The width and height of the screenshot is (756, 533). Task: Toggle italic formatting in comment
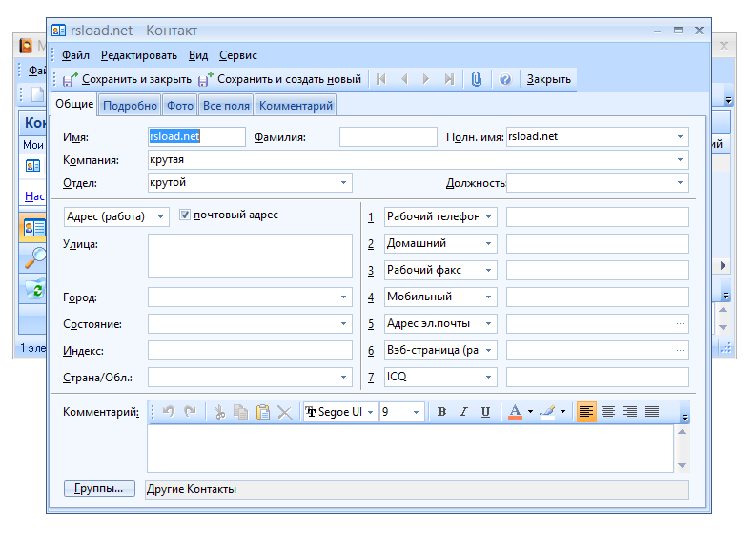463,412
